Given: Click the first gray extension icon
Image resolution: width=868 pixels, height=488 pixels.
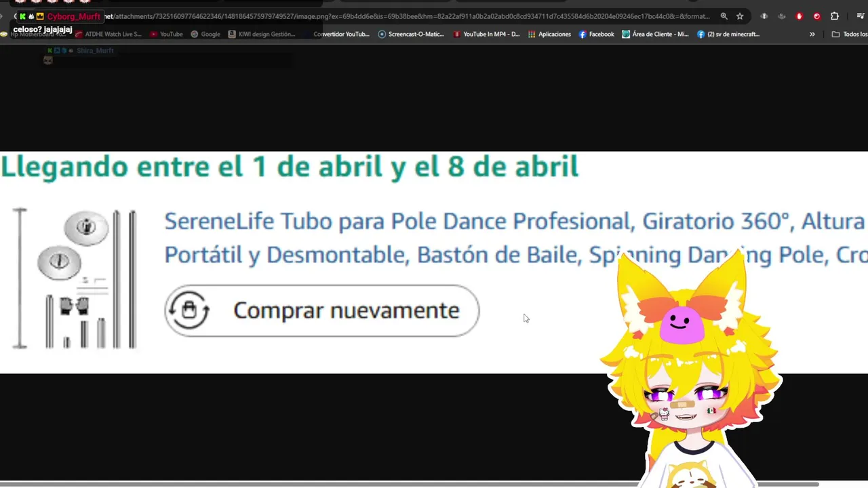Looking at the screenshot, I should coord(764,16).
